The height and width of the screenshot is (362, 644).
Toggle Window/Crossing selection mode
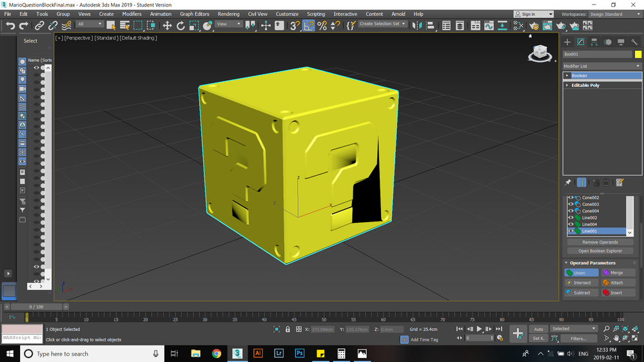tap(151, 26)
